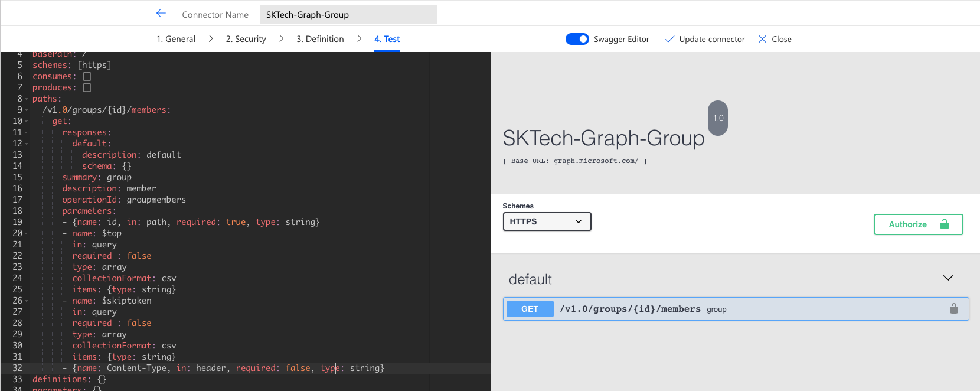Image resolution: width=980 pixels, height=391 pixels.
Task: Click the produces: [] line in editor
Action: (62, 87)
